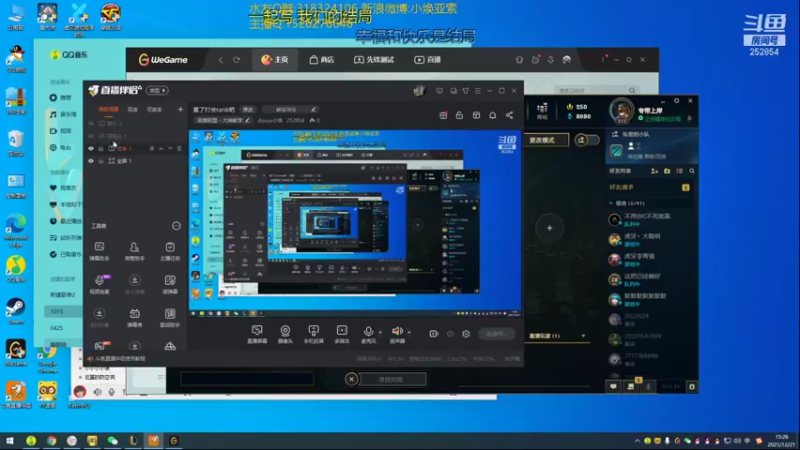Viewport: 800px width, 450px height.
Task: Toggle the lock on the 文本 1 source
Action: 101,148
